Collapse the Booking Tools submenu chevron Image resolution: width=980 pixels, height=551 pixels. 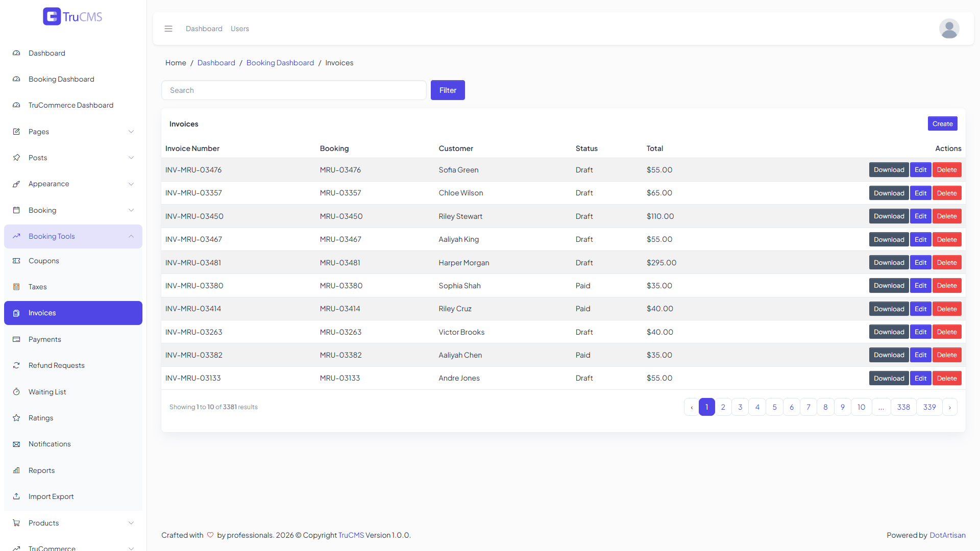coord(131,236)
